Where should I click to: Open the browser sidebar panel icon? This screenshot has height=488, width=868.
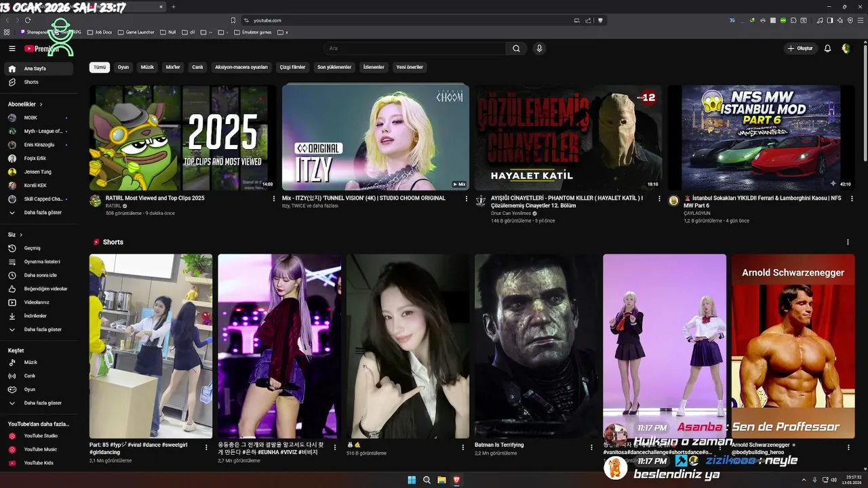[x=830, y=20]
